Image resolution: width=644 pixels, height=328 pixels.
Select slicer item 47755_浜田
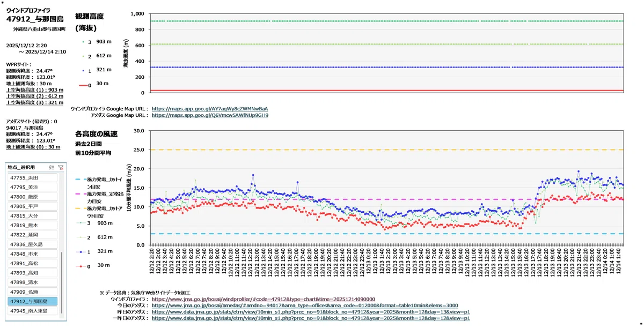33,177
